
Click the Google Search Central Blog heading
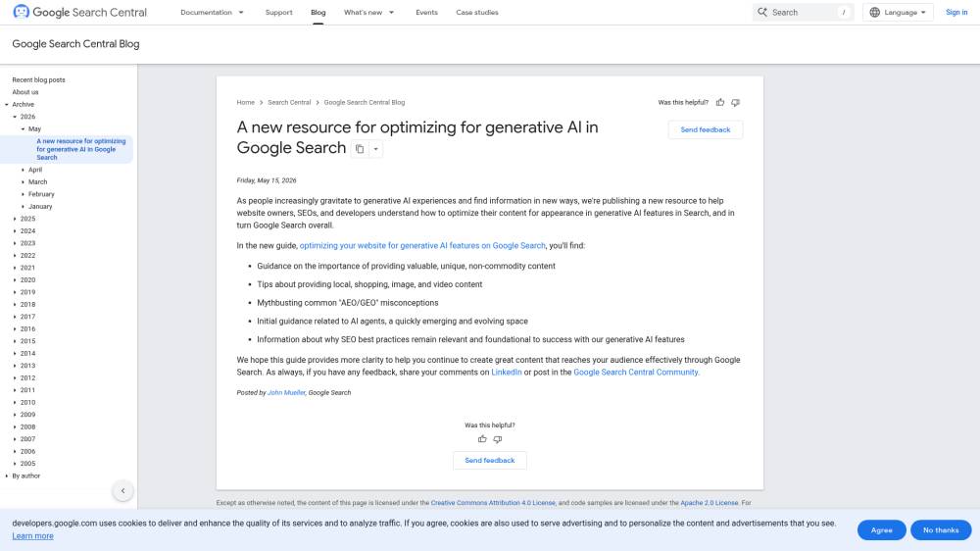pos(75,44)
